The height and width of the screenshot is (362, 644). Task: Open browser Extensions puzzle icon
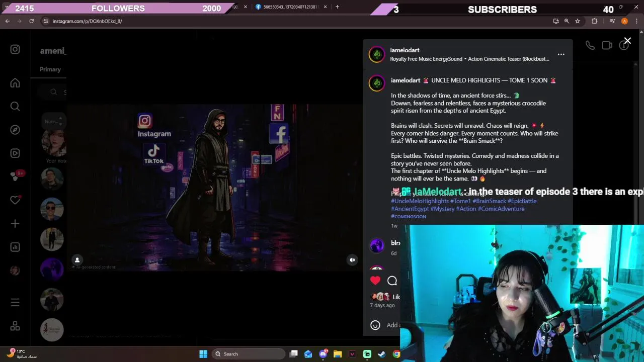pos(595,21)
